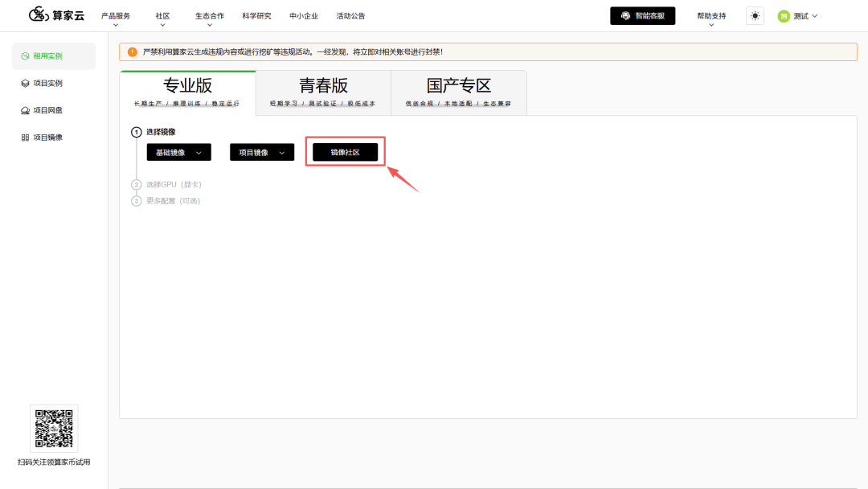The height and width of the screenshot is (489, 868).
Task: Click step 2 选择GPU（显卡） label
Action: pos(174,184)
